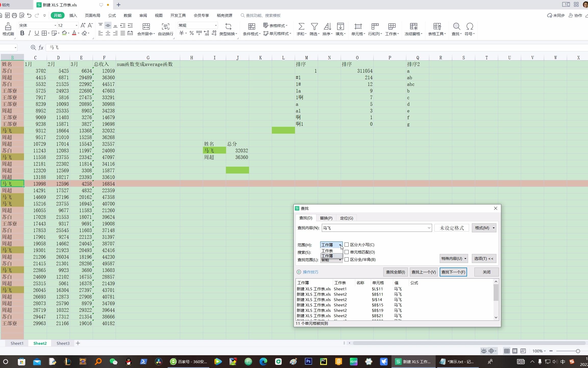The width and height of the screenshot is (588, 368).
Task: Open the Look In (查找范围) dropdown
Action: point(331,260)
